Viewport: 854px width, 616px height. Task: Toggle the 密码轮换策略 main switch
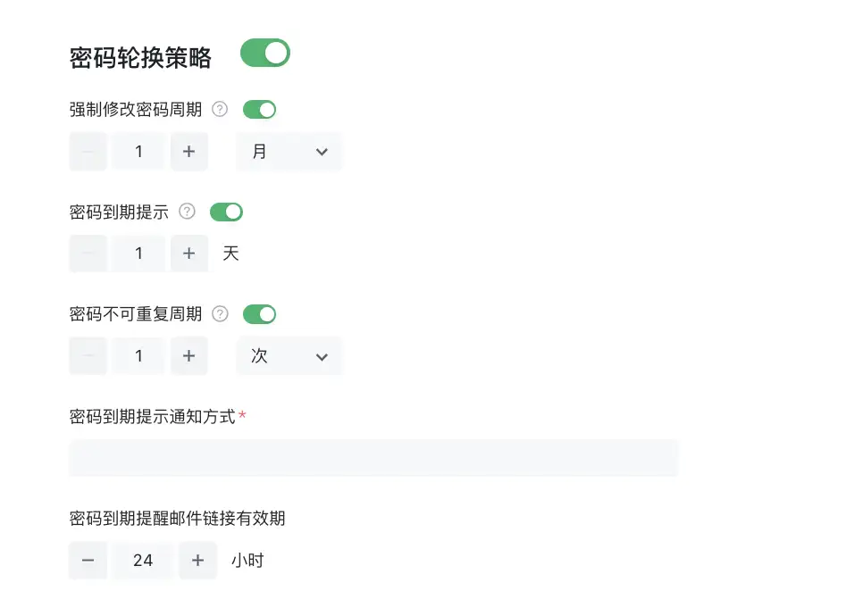point(265,53)
